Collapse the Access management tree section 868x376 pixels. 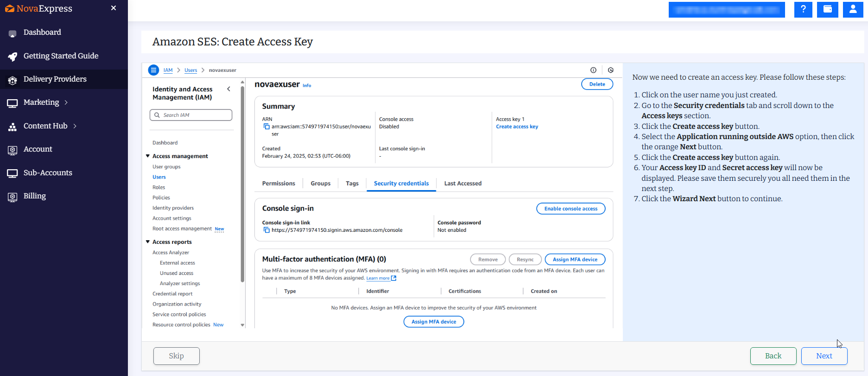click(x=148, y=156)
